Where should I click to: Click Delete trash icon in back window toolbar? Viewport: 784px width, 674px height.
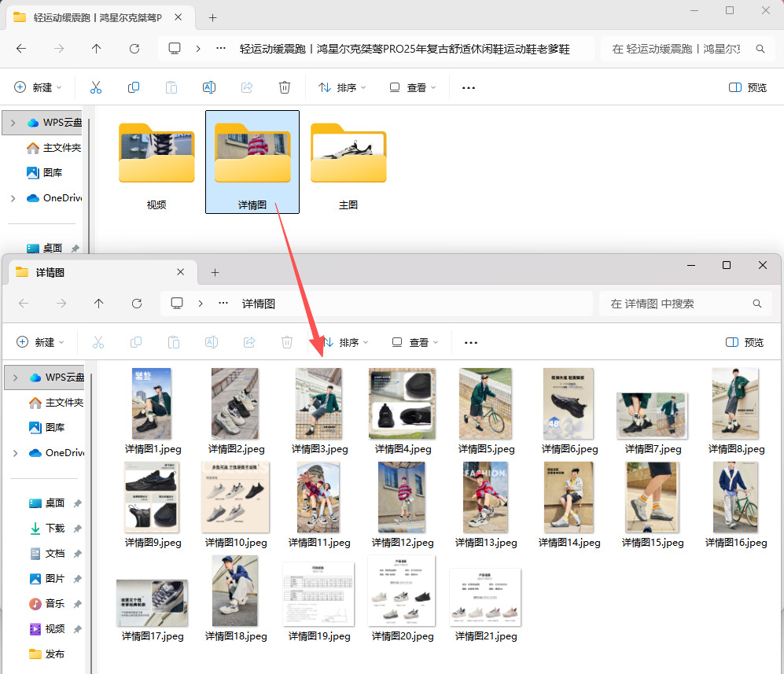point(285,87)
